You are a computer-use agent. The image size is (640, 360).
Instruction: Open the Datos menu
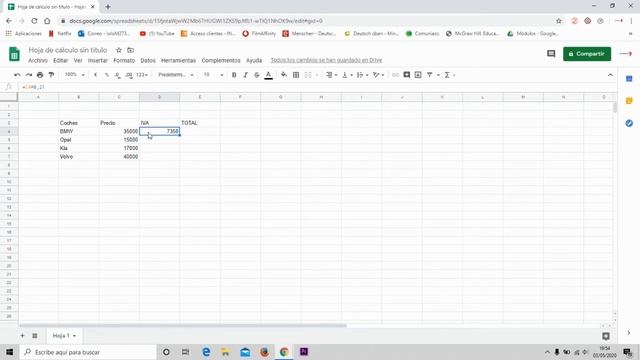pos(148,60)
